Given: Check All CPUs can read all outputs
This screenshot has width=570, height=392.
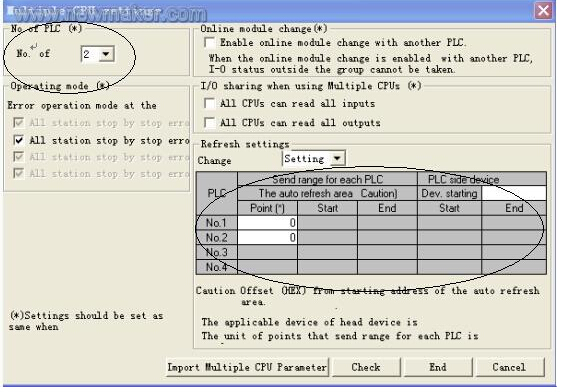Looking at the screenshot, I should tap(210, 123).
